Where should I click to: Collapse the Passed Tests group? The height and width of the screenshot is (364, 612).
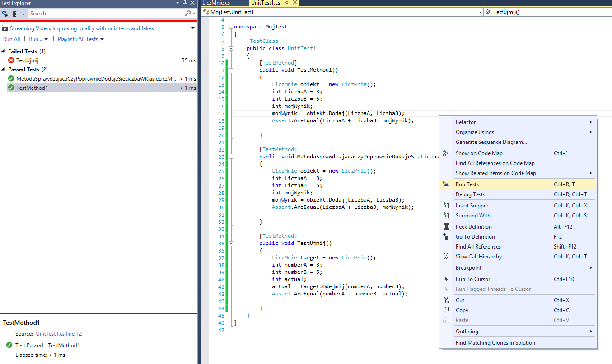pos(4,69)
